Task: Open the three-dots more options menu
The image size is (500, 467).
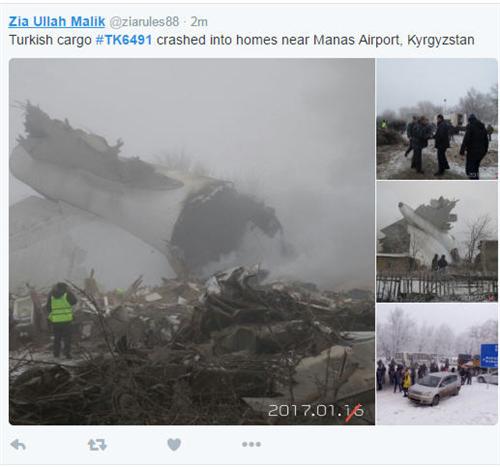Action: 252,444
